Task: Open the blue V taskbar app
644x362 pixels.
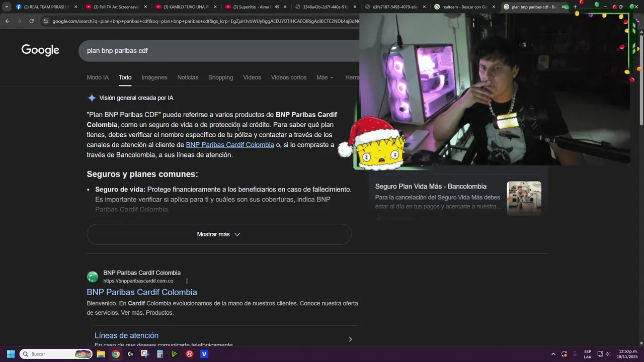Action: click(204, 354)
